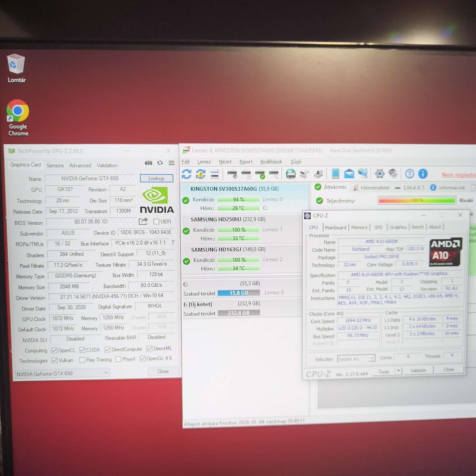Select SAMSUNG HD250HJ disk entry

coord(245,229)
